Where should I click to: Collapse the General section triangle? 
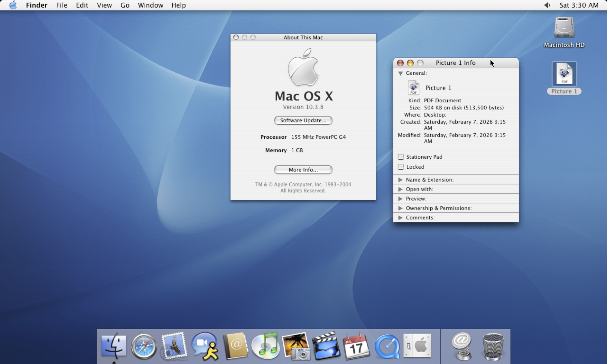[x=400, y=73]
